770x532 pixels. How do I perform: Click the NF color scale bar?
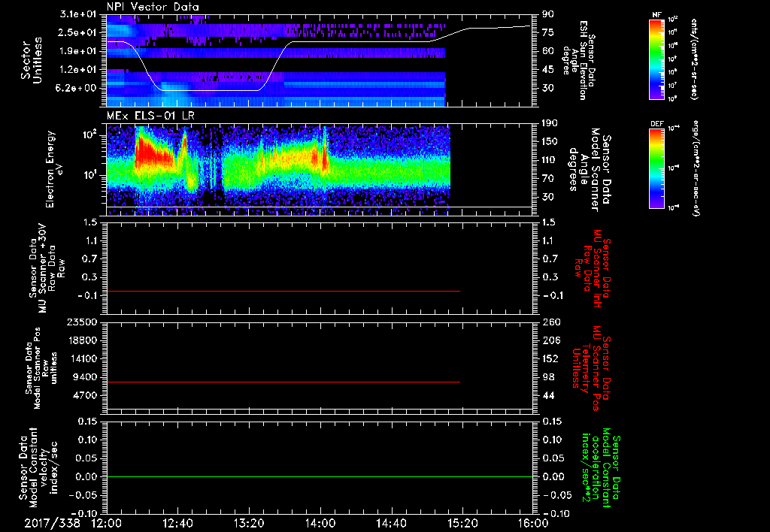pos(657,59)
